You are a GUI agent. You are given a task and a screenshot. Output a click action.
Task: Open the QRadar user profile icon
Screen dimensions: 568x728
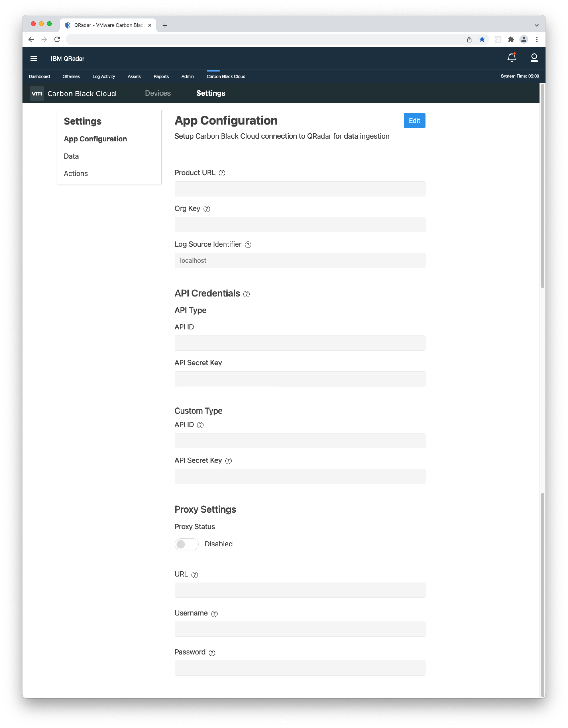(x=534, y=58)
